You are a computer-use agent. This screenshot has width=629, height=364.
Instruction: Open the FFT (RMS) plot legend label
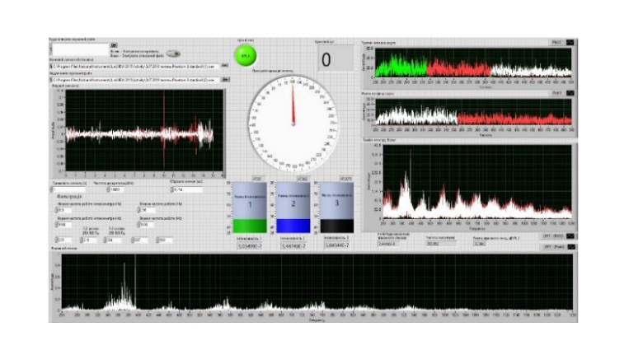(x=553, y=236)
